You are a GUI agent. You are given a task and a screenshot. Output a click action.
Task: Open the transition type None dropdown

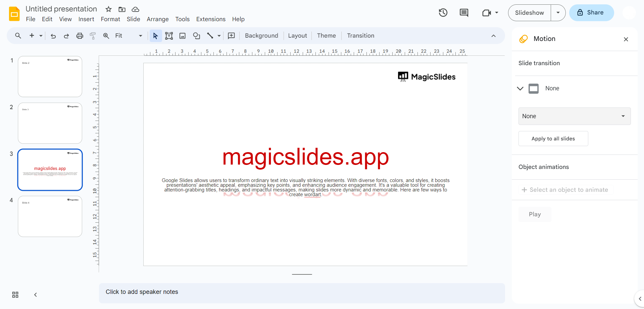tap(575, 116)
